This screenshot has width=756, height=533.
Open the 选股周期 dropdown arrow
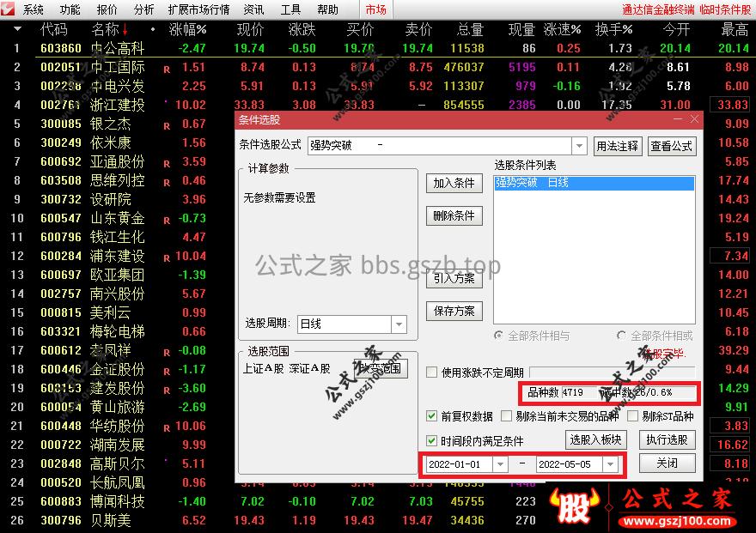tap(399, 324)
